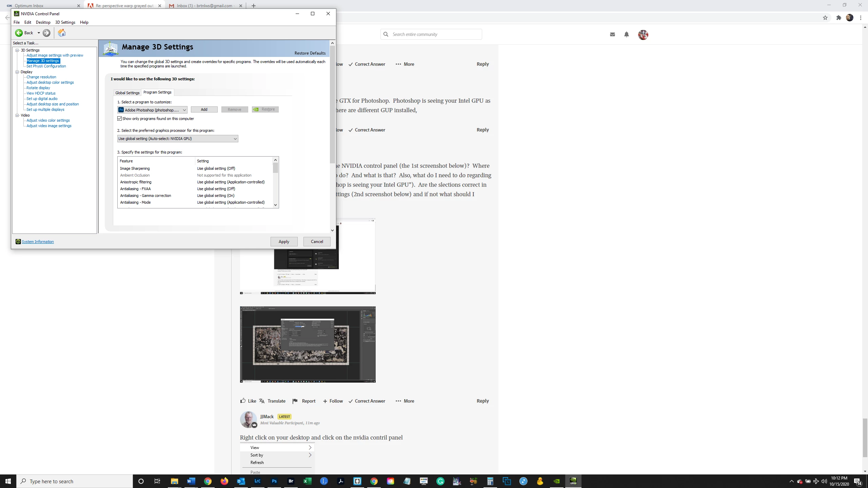Click the feature settings list scrollbar down arrow
Viewport: 868px width, 488px height.
tap(275, 205)
